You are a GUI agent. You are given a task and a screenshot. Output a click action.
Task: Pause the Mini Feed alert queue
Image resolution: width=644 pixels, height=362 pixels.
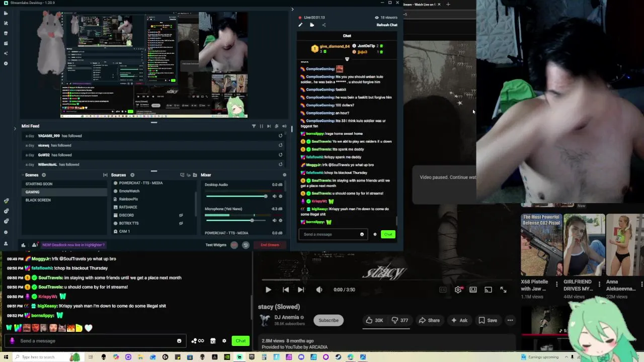(x=261, y=126)
